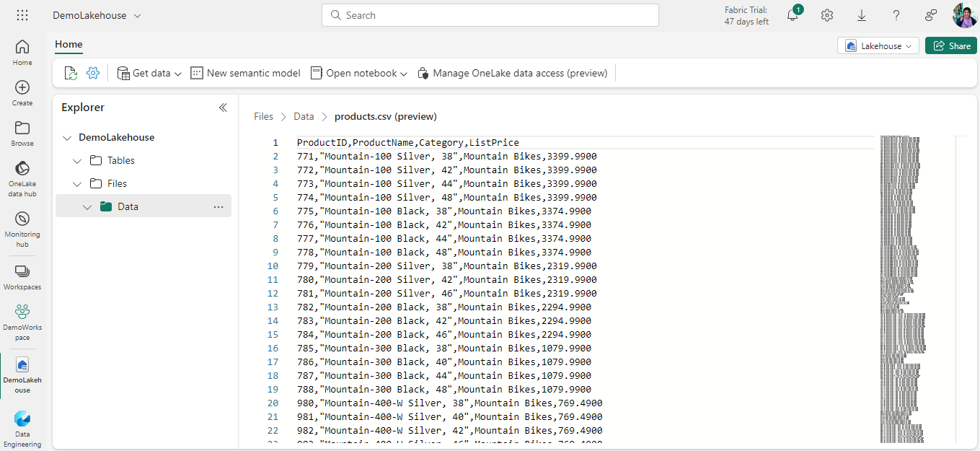Select the Tables tree item

coord(144,160)
